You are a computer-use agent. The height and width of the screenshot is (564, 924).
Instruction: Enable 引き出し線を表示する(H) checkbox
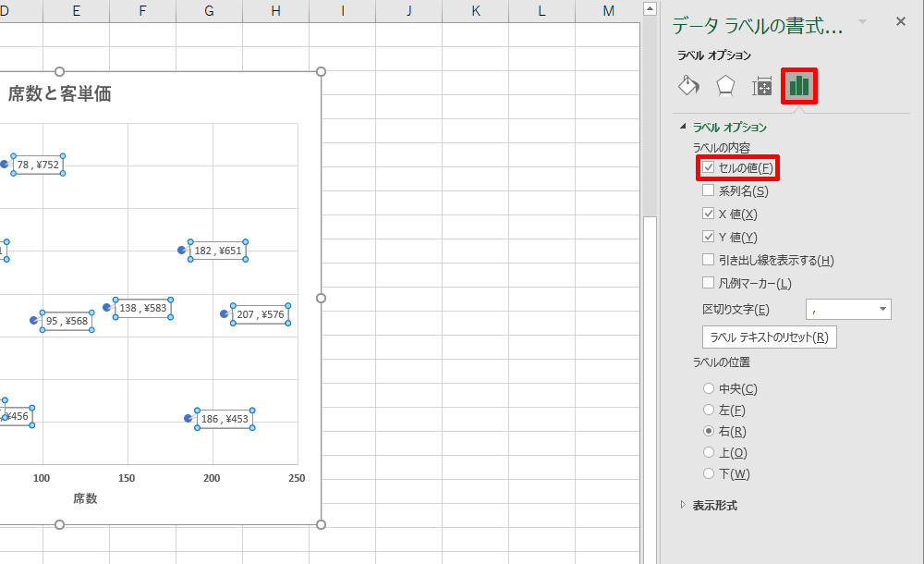click(709, 260)
